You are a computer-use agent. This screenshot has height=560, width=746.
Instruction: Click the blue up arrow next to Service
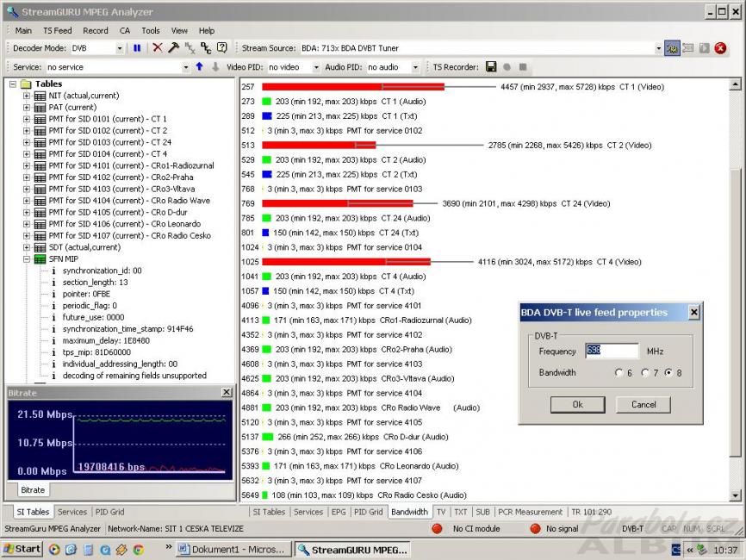(x=199, y=67)
